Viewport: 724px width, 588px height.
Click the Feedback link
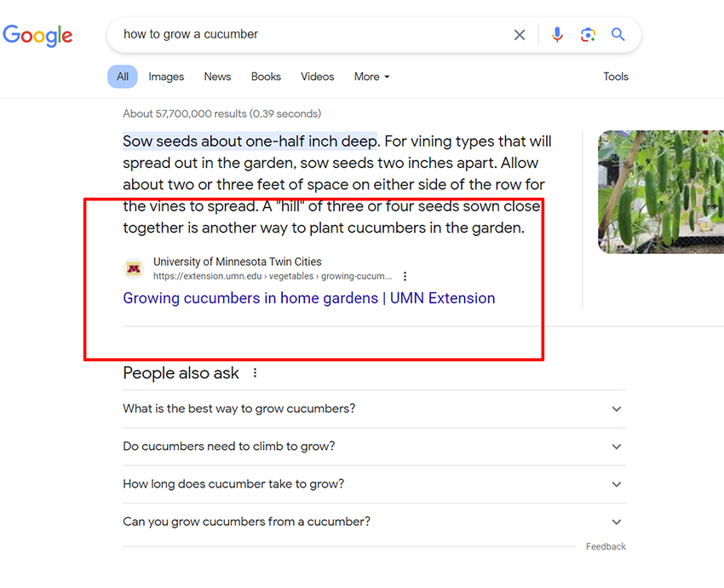(x=606, y=546)
